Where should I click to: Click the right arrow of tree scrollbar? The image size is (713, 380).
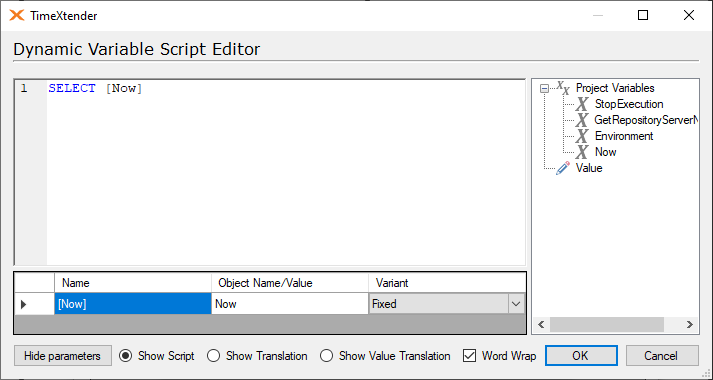point(690,325)
